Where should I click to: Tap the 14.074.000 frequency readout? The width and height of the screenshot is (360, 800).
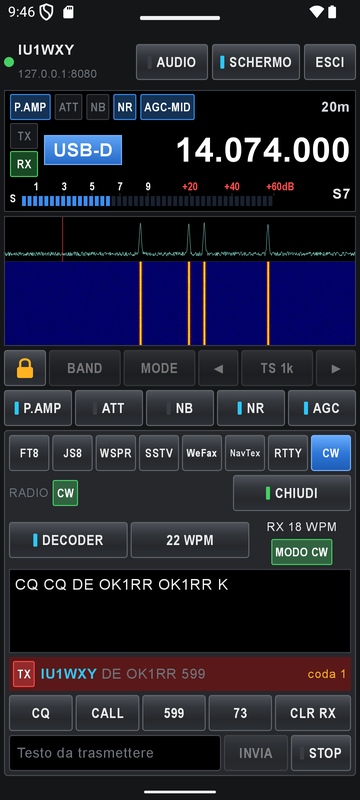pyautogui.click(x=263, y=150)
